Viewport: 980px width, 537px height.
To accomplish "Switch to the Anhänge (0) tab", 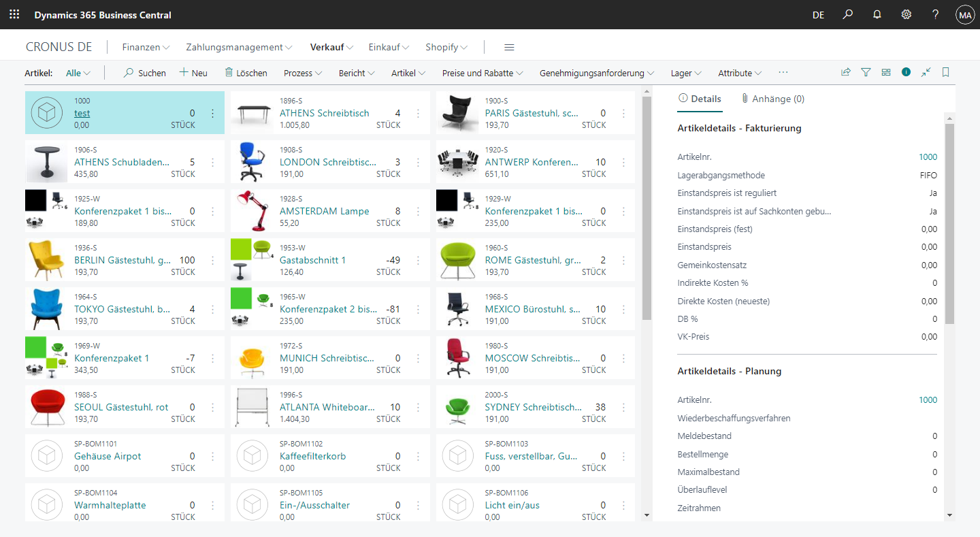I will [x=773, y=99].
